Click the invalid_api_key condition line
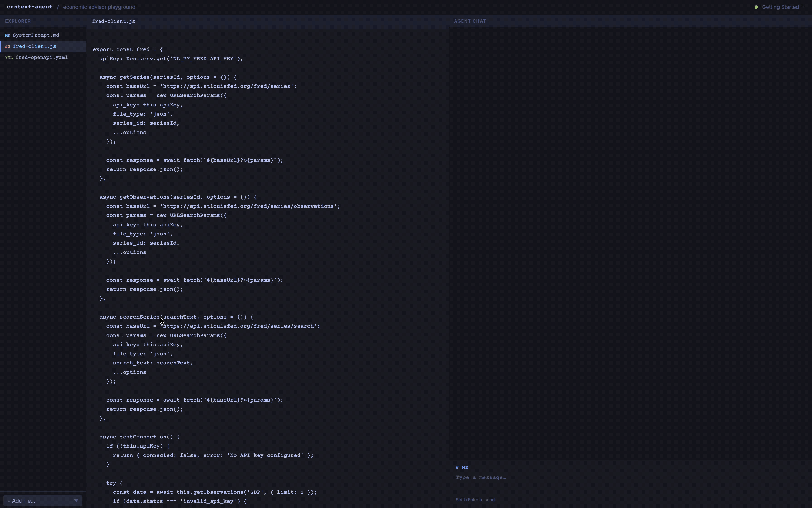 (x=180, y=501)
